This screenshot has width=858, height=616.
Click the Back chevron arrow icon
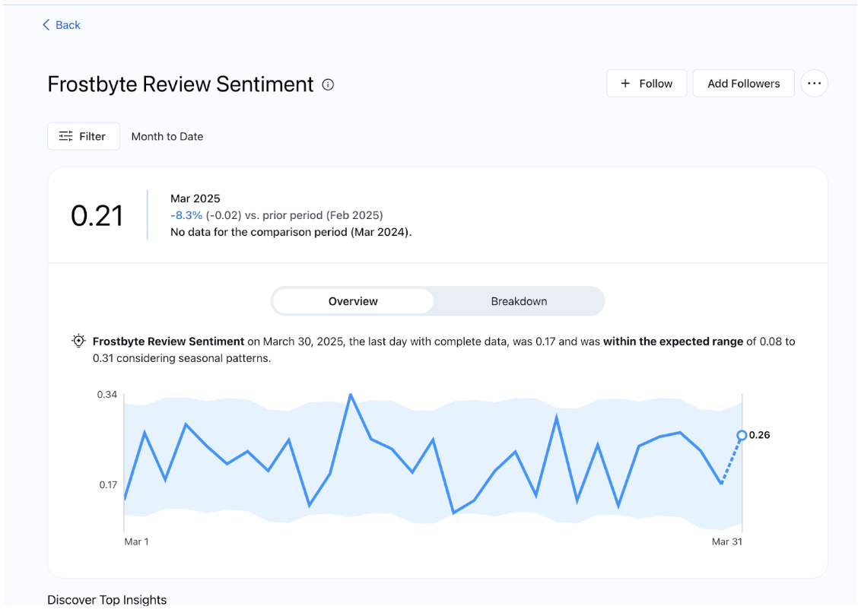point(46,25)
